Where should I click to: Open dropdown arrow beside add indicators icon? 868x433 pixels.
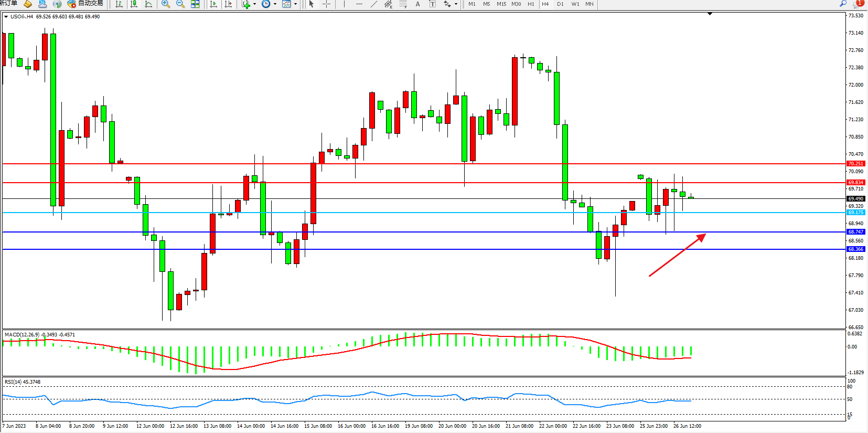point(255,4)
